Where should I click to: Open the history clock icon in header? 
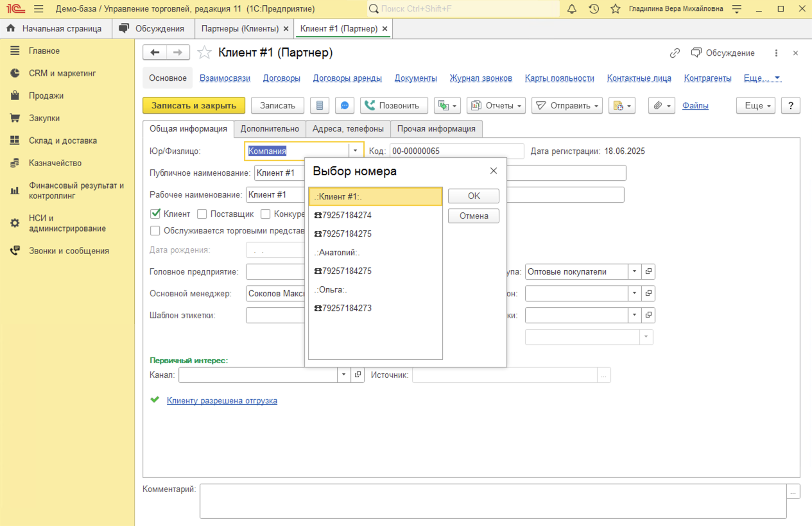tap(594, 9)
